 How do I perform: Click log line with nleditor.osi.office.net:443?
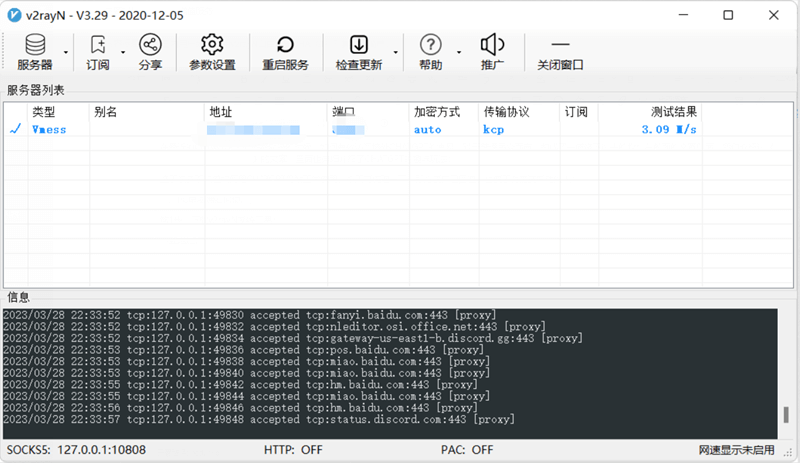point(274,327)
